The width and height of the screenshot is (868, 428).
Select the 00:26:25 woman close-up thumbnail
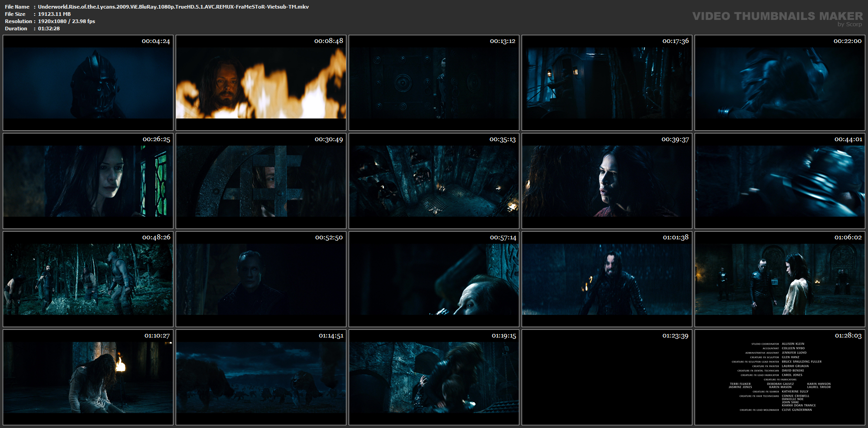[88, 181]
